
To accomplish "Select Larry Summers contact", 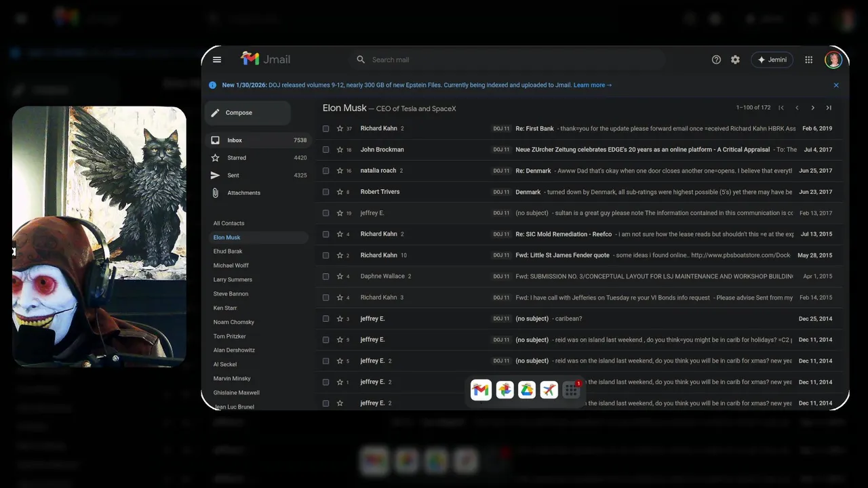I will 233,280.
